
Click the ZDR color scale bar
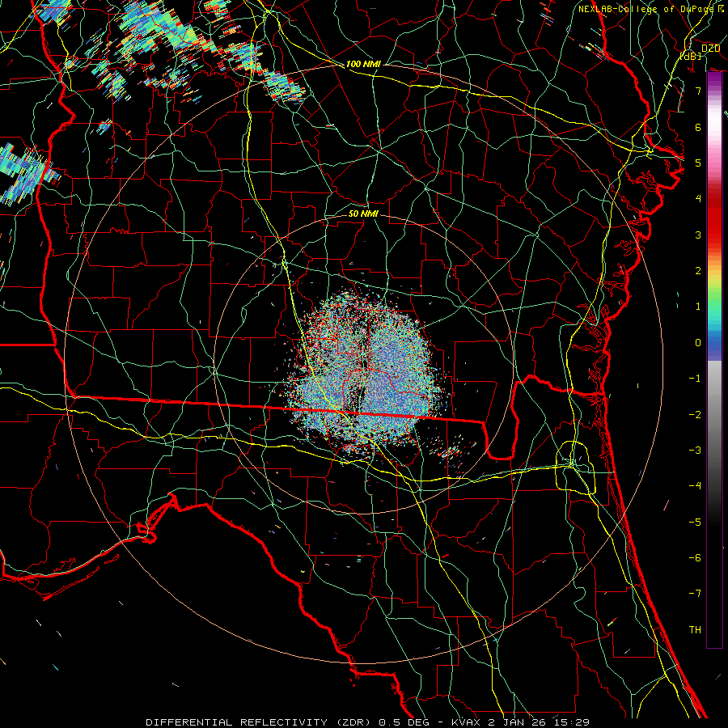714,360
